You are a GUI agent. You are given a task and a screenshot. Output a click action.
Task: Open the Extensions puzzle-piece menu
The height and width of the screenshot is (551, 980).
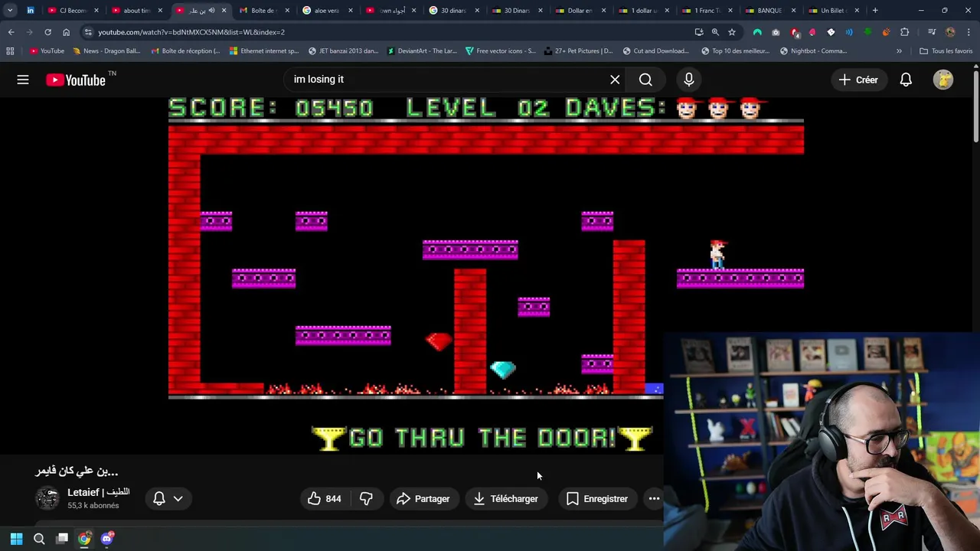coord(905,32)
